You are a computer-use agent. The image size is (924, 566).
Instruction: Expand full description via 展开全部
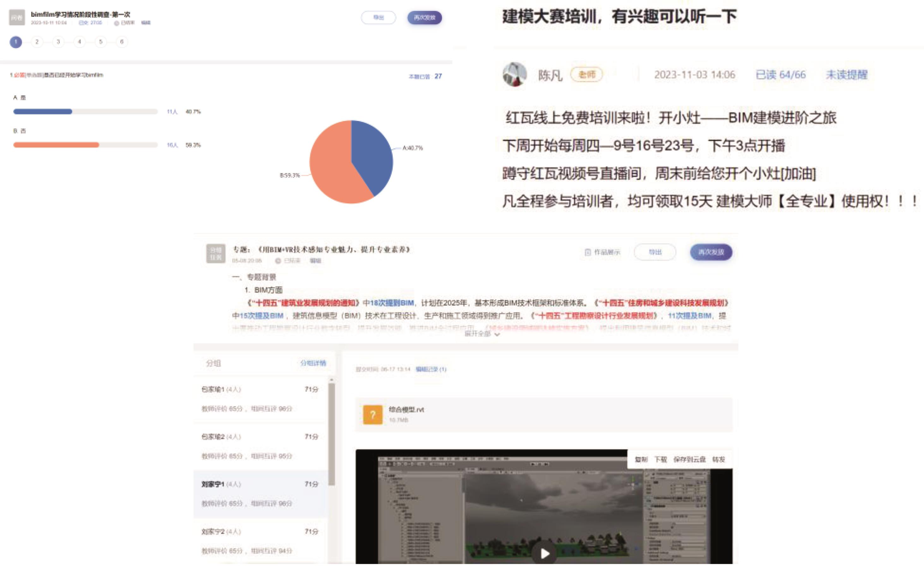click(482, 334)
